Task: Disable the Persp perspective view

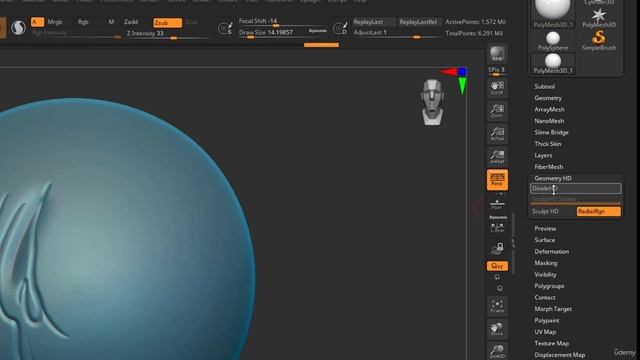Action: click(x=497, y=180)
